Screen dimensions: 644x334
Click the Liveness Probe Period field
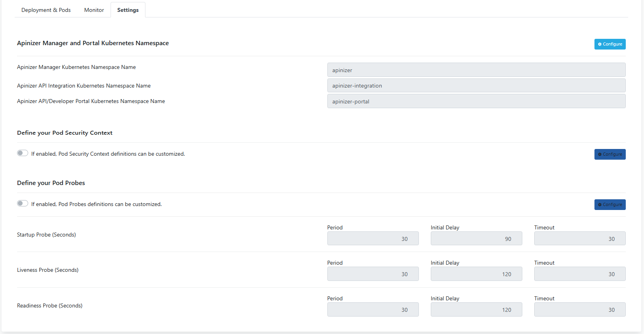click(x=373, y=274)
